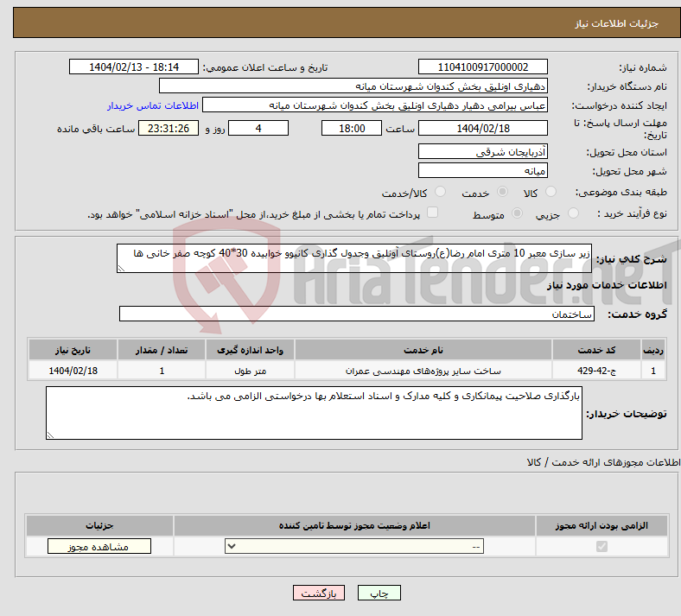Select the خدمت radio button
This screenshot has width=681, height=616.
(x=502, y=192)
